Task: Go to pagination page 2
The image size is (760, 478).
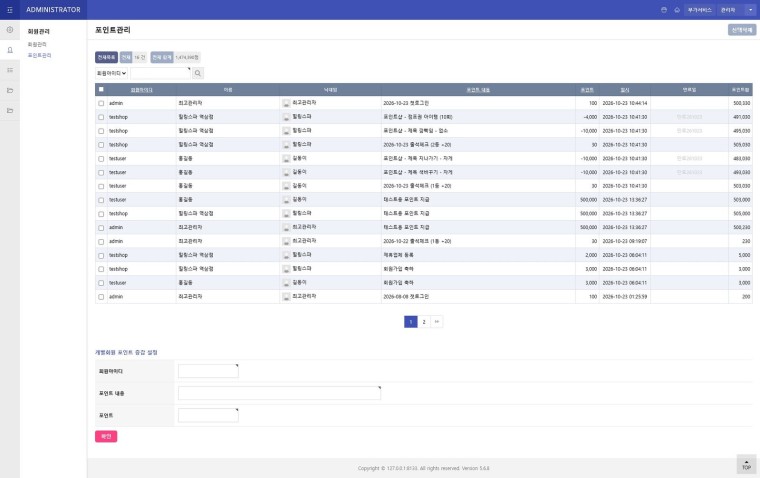Action: (424, 322)
